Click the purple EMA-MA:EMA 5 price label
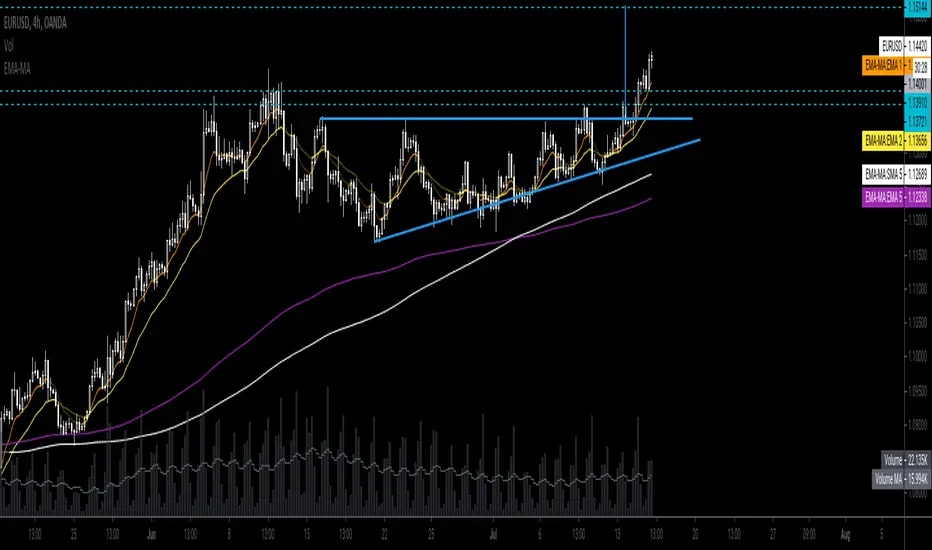932x550 pixels. tap(896, 197)
